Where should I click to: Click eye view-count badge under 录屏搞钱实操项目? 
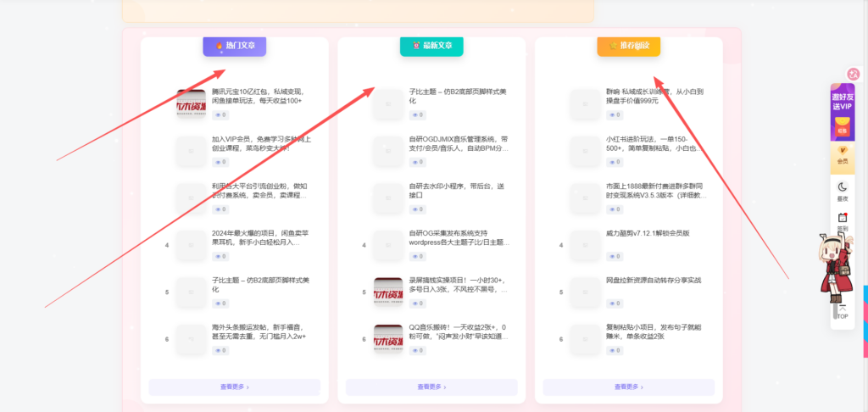(417, 303)
